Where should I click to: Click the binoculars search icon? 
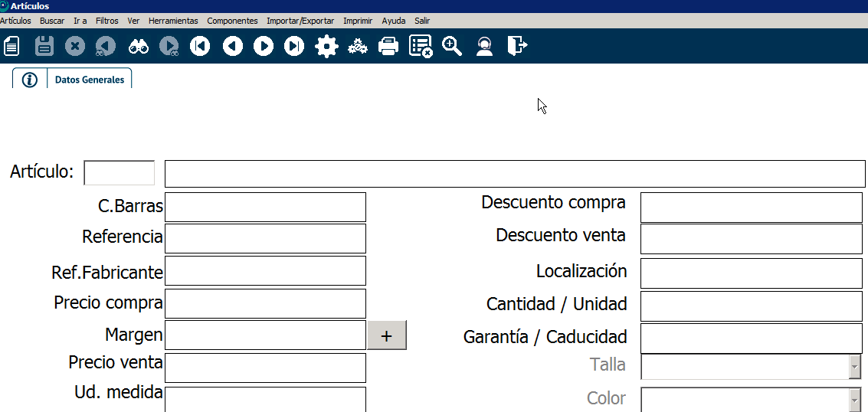(x=139, y=47)
